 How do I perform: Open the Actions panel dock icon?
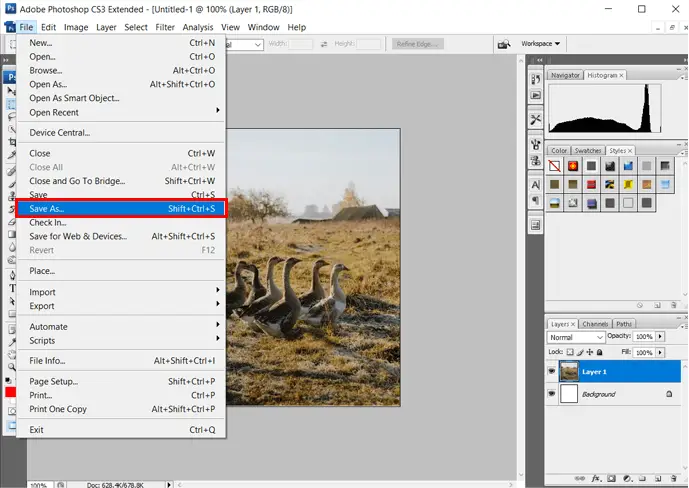536,95
